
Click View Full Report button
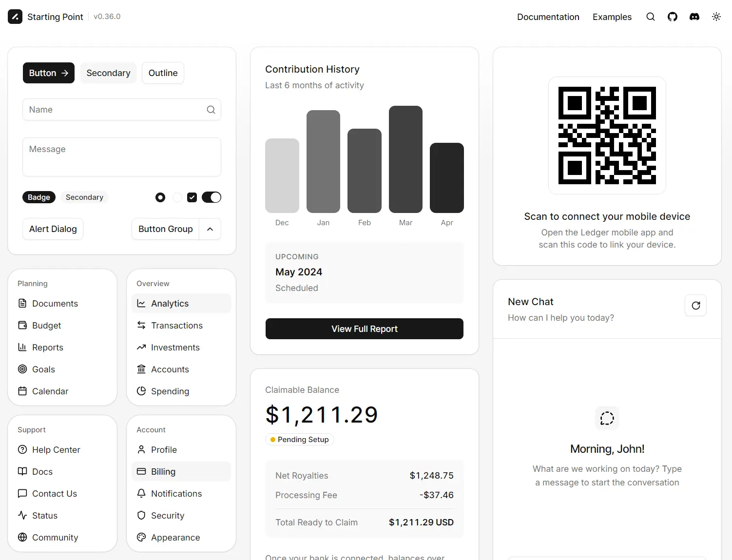click(x=365, y=329)
